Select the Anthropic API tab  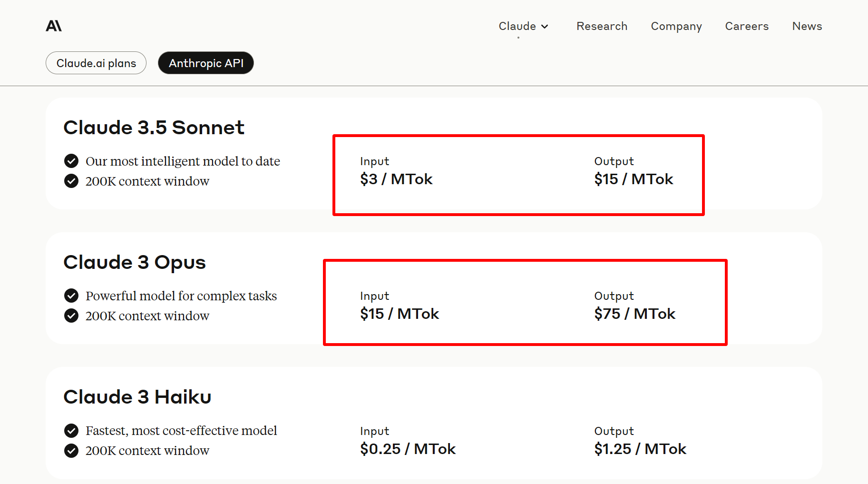(205, 63)
